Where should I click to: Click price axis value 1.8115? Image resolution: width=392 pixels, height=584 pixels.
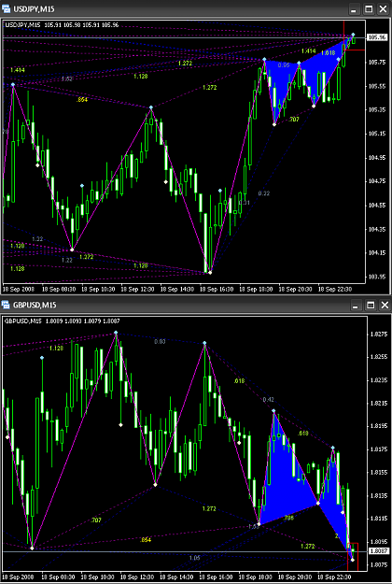[378, 519]
